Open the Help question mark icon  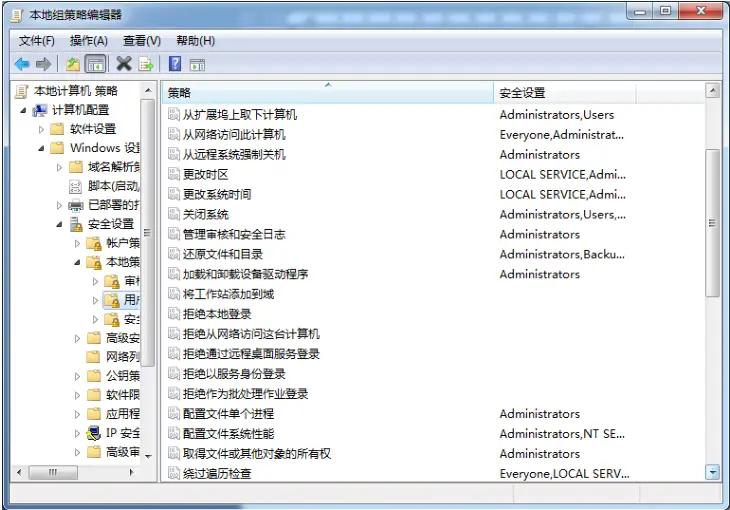(x=175, y=64)
